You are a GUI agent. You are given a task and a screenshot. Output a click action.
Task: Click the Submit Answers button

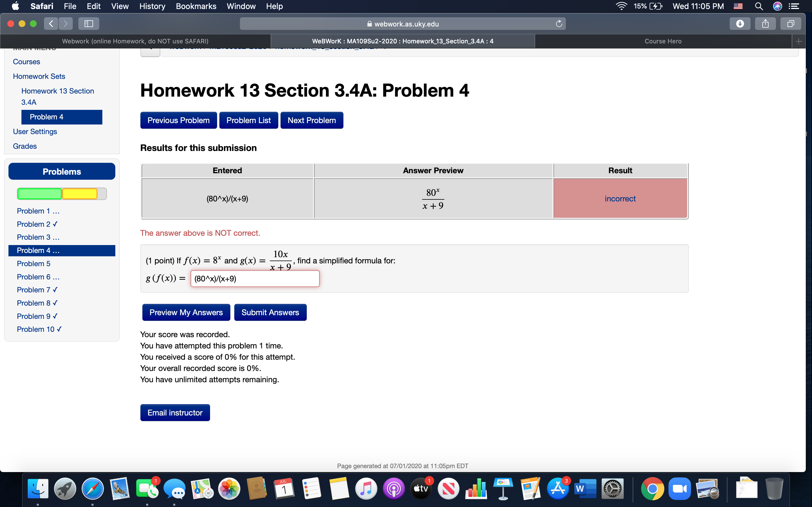(x=271, y=312)
